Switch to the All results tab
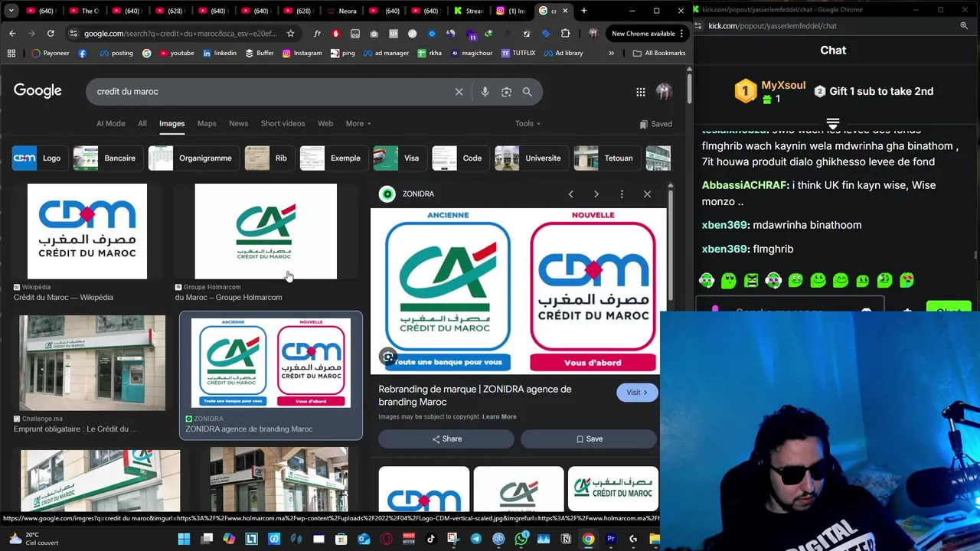Viewport: 980px width, 551px height. pyautogui.click(x=142, y=123)
